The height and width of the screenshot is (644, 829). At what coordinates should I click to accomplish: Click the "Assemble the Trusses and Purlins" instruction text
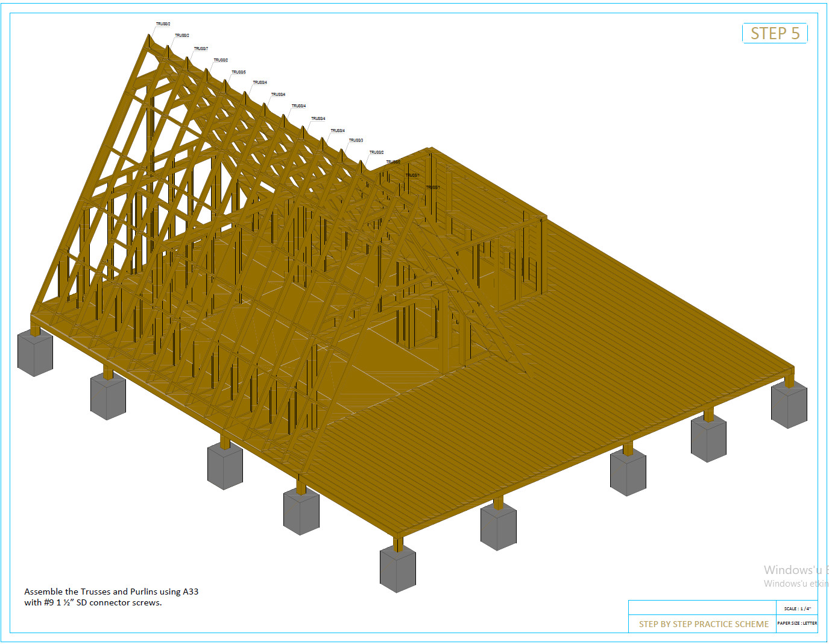(112, 597)
